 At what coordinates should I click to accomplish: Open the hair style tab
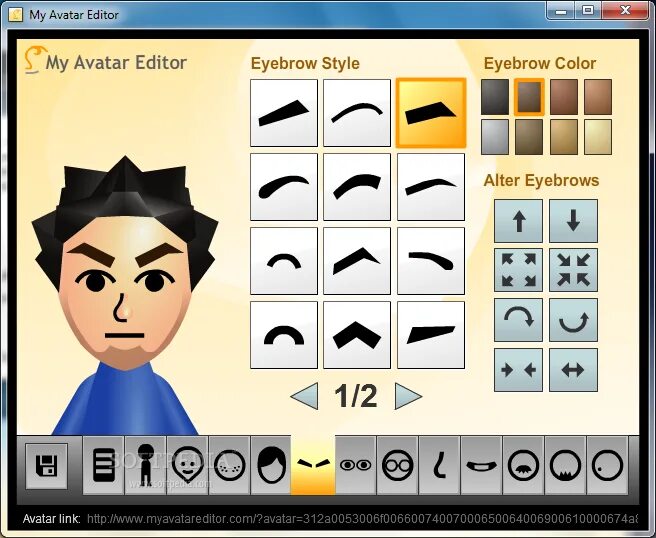(271, 465)
